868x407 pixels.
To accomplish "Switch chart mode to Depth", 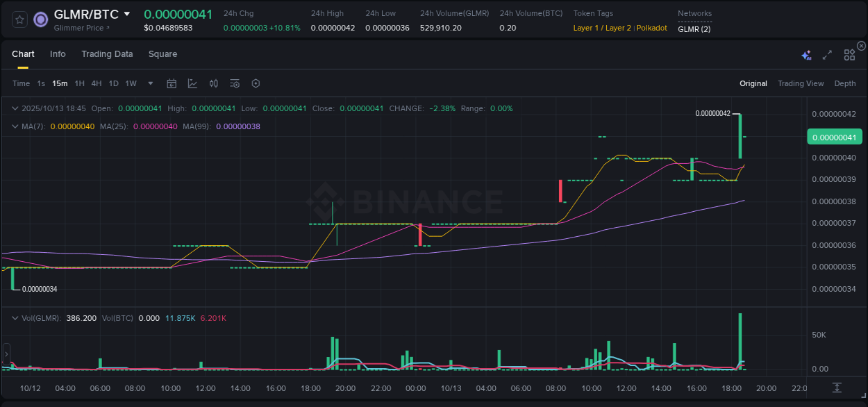I will point(844,83).
